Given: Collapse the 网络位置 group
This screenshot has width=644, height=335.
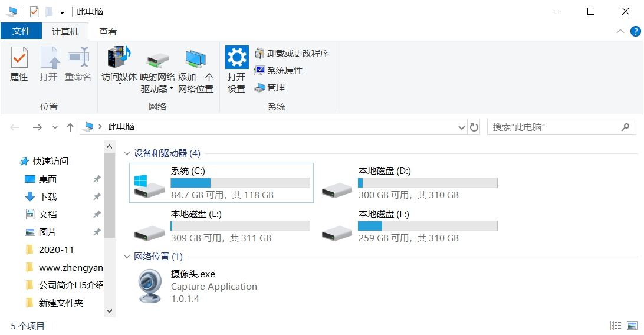Looking at the screenshot, I should (x=126, y=257).
